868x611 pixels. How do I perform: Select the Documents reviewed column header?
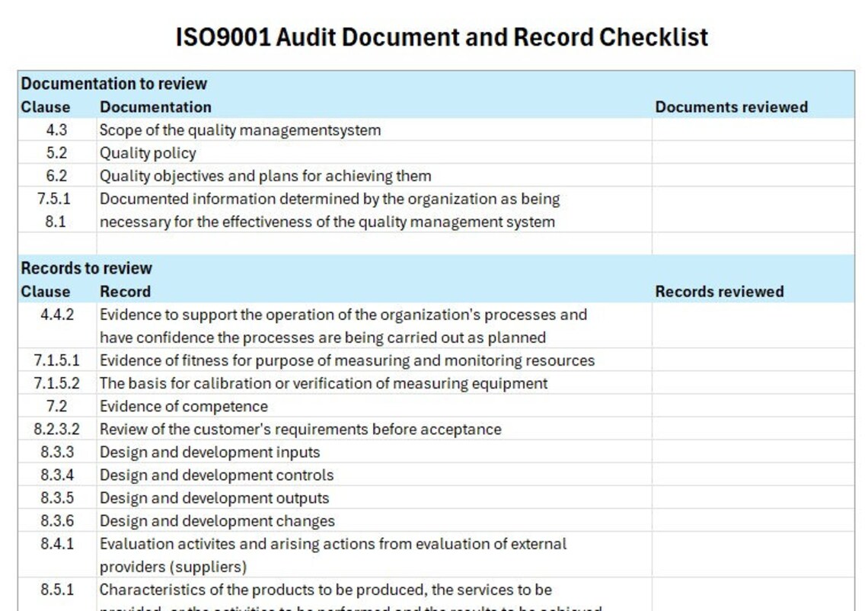730,107
